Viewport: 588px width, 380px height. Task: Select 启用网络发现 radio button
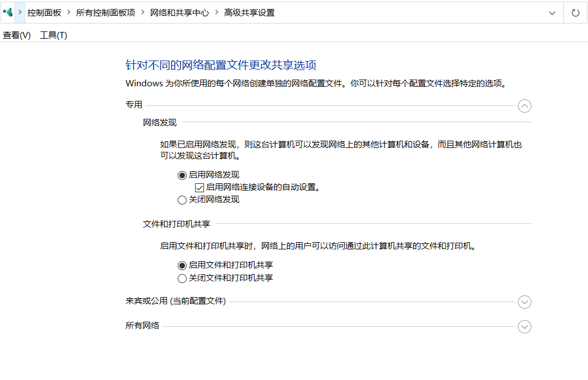point(182,175)
